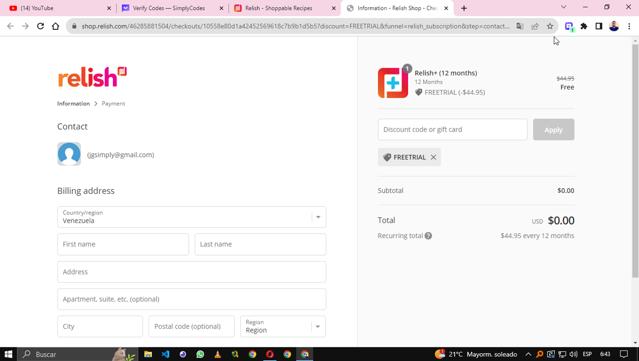Reload the current page
The image size is (639, 361).
[40, 26]
